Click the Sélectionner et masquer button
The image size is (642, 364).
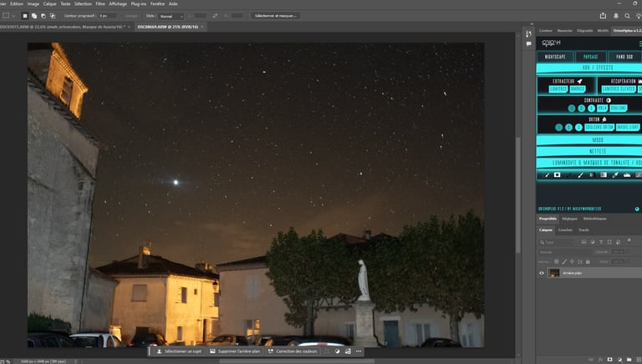click(x=276, y=16)
